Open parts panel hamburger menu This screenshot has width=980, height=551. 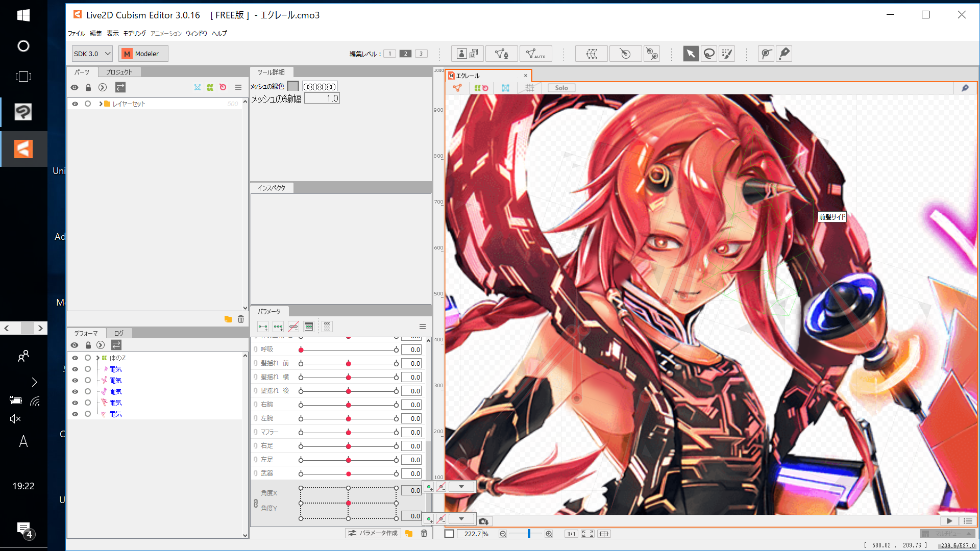[x=238, y=87]
